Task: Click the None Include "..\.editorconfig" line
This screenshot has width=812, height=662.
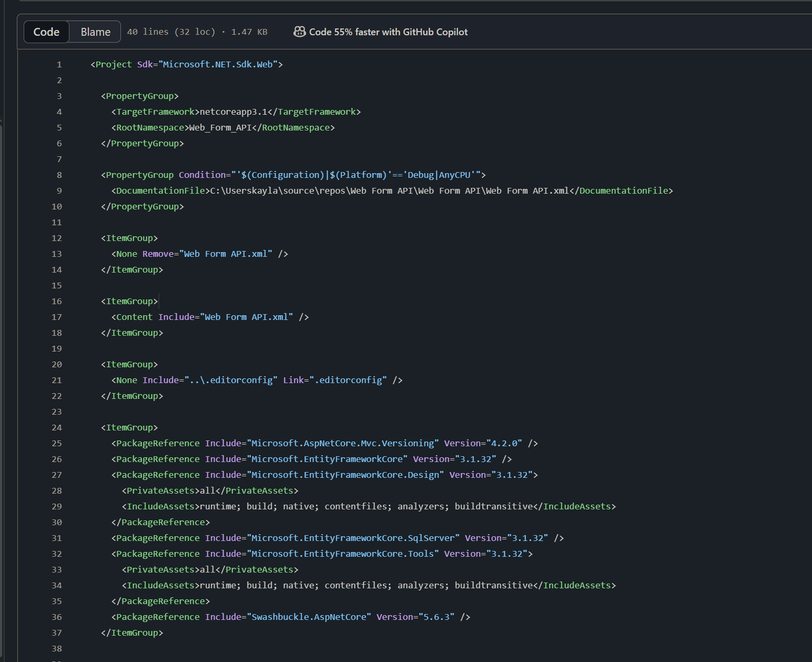Action: [257, 380]
